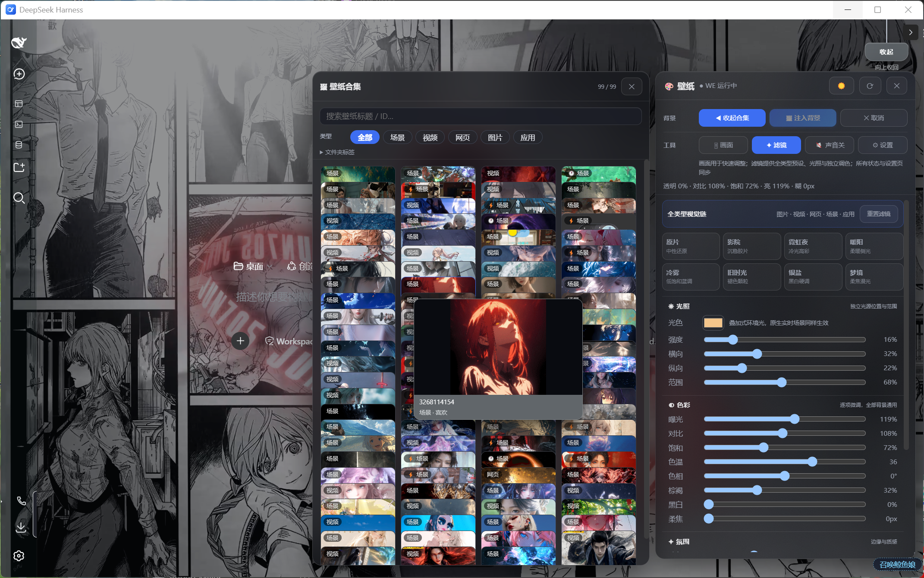The height and width of the screenshot is (578, 924).
Task: Click the 棕褐 slider handle
Action: pyautogui.click(x=757, y=490)
